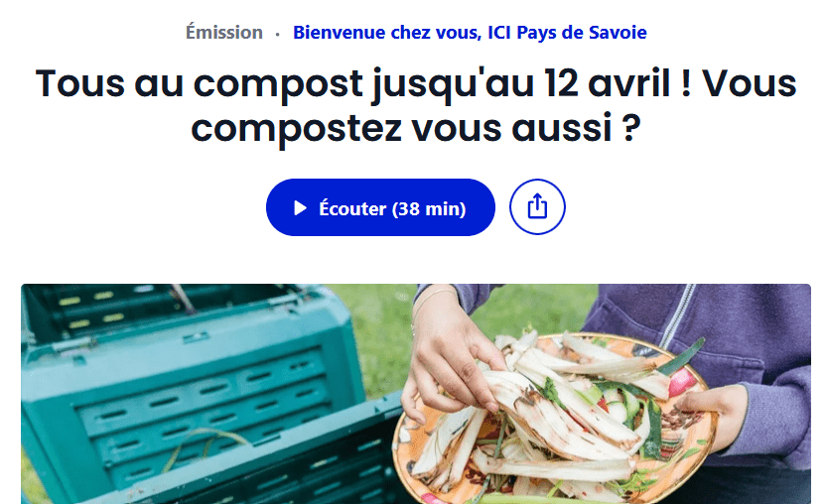
Task: Open Bienvenue chez vous show link
Action: 470,33
